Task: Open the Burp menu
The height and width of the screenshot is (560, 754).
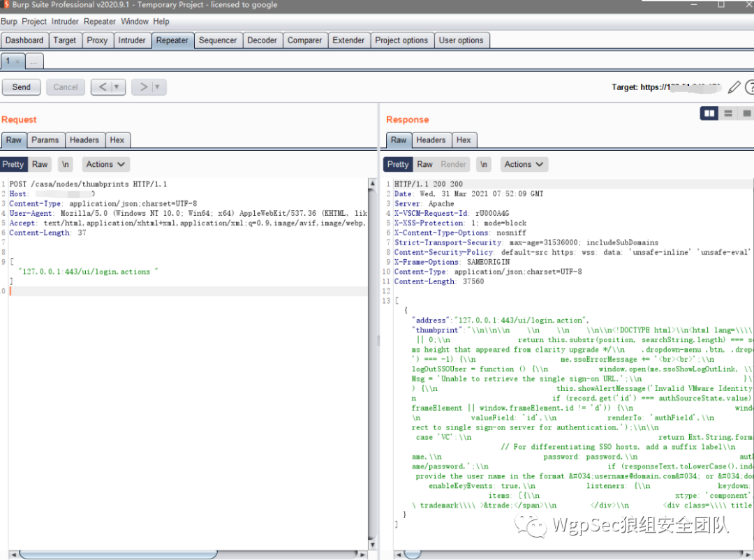Action: tap(9, 22)
